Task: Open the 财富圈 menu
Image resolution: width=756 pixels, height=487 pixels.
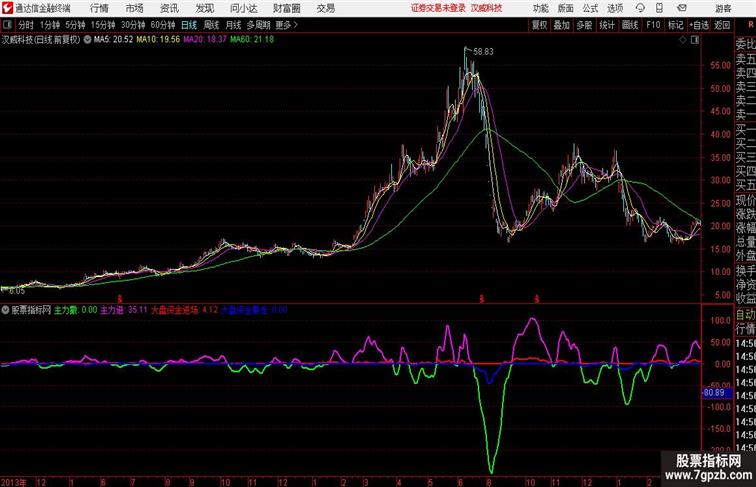Action: point(286,8)
